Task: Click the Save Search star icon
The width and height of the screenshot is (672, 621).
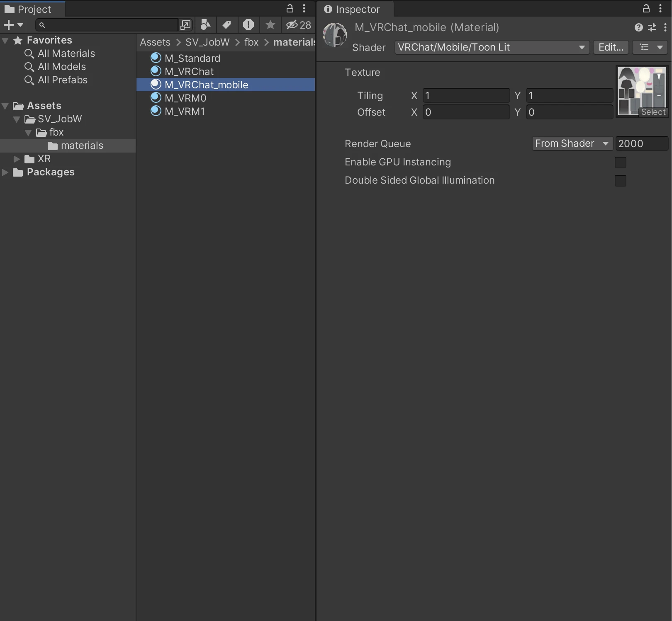Action: [x=270, y=25]
